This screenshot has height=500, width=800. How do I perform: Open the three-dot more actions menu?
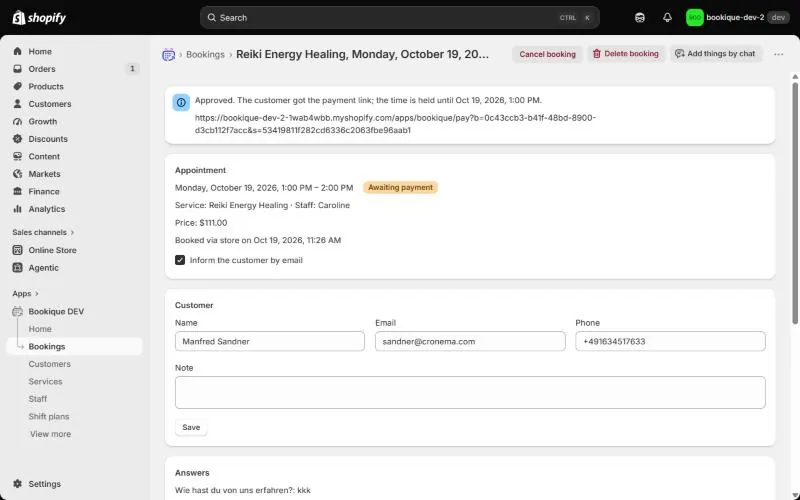tap(778, 54)
